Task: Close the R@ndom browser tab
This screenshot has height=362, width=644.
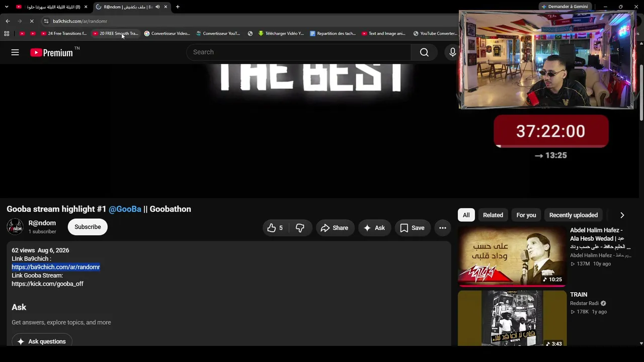Action: click(166, 7)
